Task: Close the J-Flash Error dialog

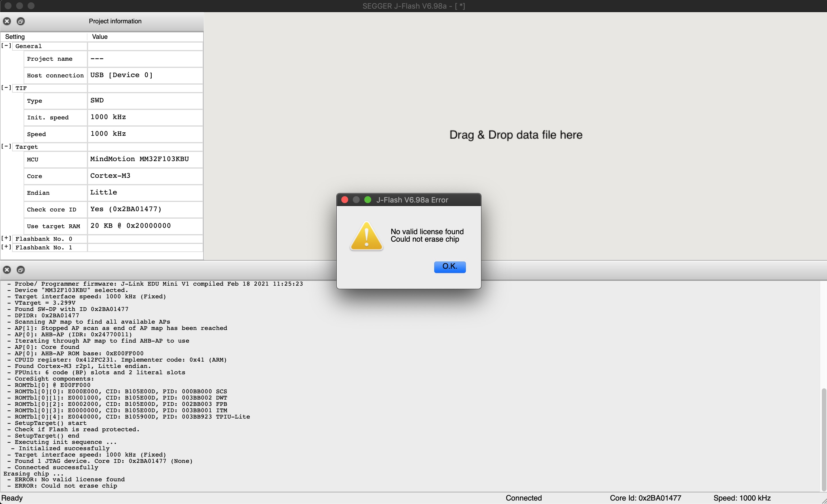Action: click(x=344, y=200)
